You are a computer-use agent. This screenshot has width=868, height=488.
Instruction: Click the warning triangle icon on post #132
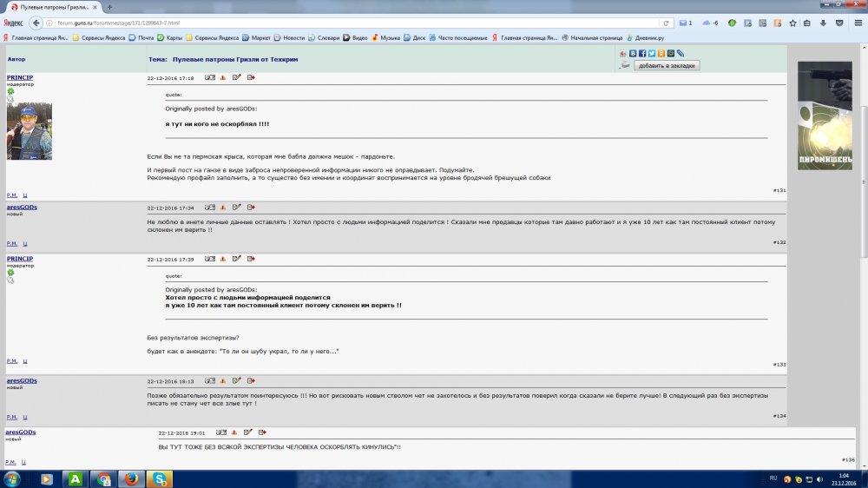[223, 208]
